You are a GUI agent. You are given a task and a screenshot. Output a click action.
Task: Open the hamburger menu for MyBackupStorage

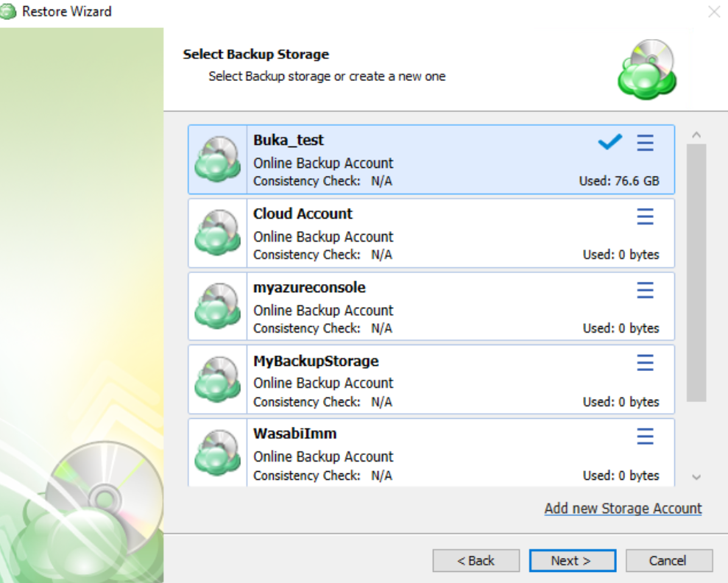coord(645,362)
